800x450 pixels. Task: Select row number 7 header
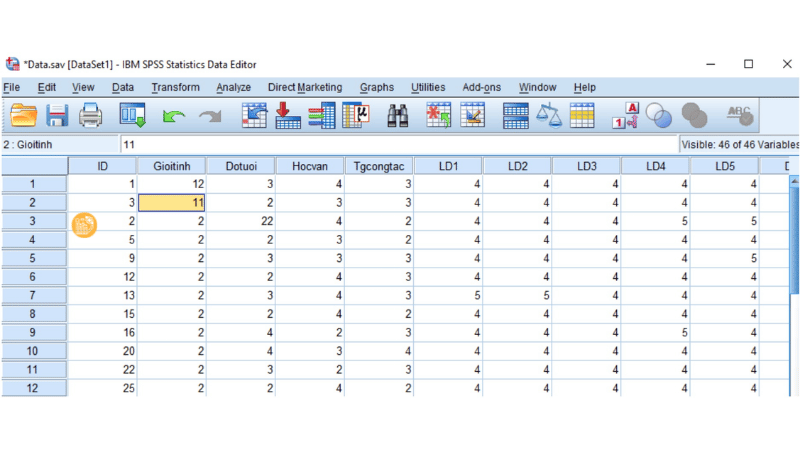33,296
